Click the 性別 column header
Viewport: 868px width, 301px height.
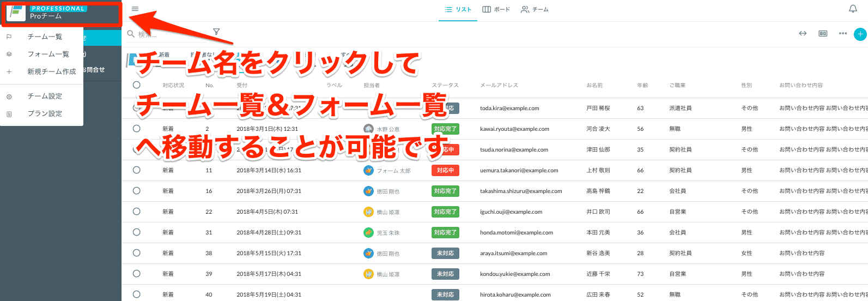(x=746, y=86)
